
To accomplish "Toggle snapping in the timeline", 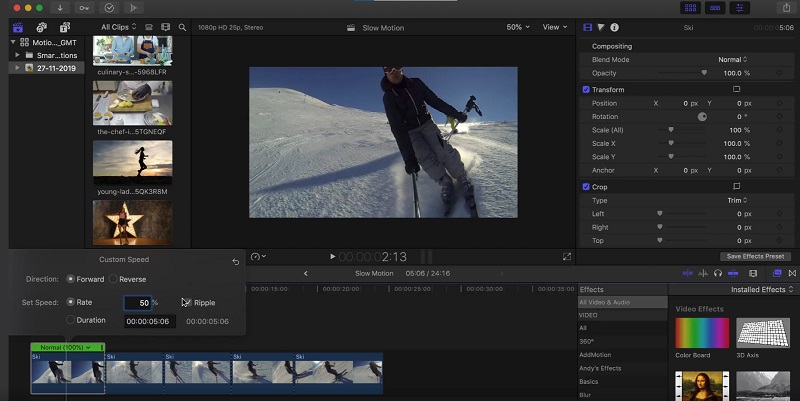I will point(733,273).
